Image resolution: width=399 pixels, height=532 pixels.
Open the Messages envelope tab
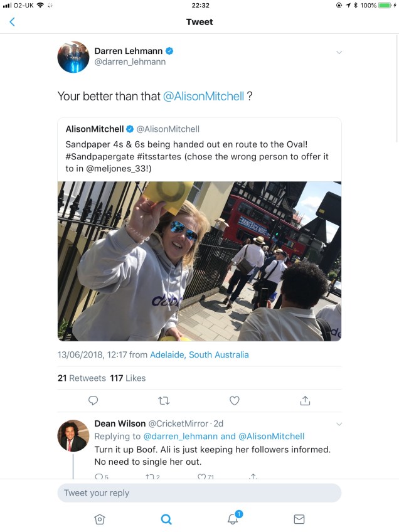coord(299,519)
